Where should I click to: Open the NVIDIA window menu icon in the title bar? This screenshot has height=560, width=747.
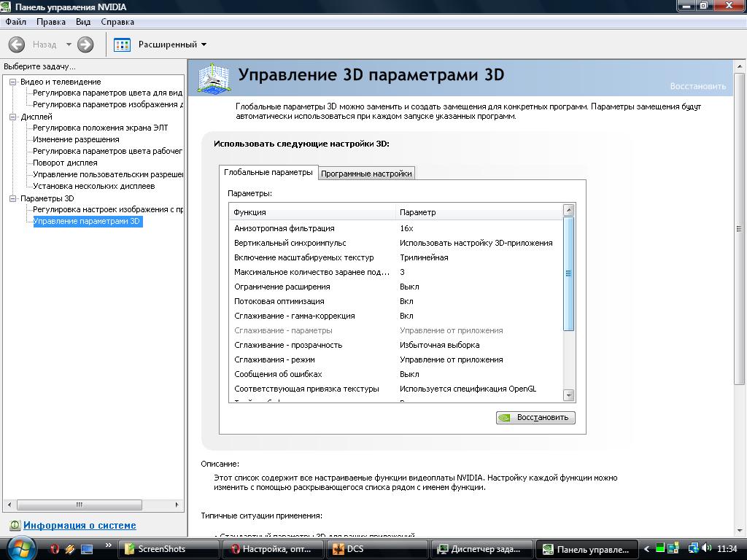coord(6,7)
